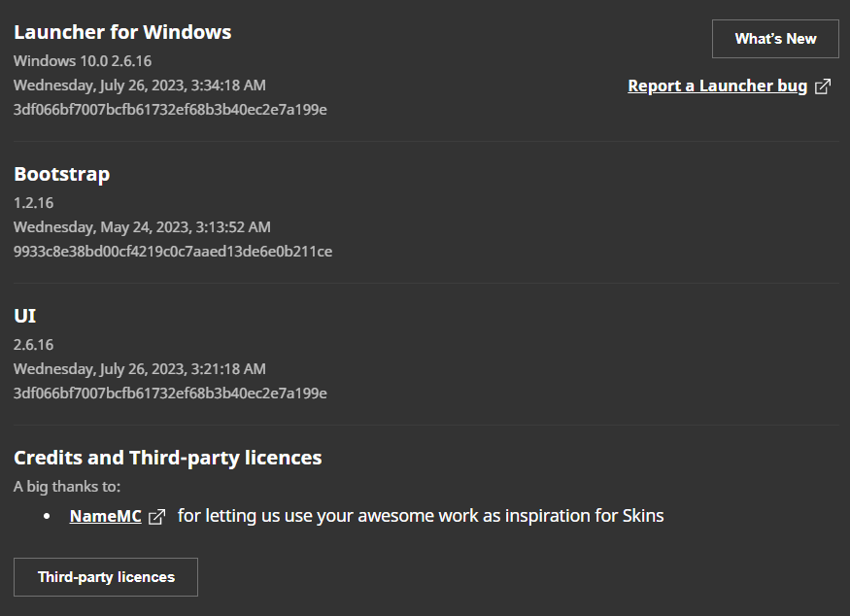Click the What's New button

(775, 39)
